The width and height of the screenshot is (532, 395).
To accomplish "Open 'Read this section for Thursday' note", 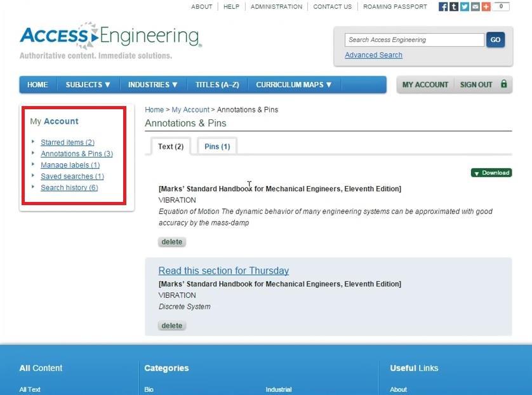I will (x=223, y=271).
